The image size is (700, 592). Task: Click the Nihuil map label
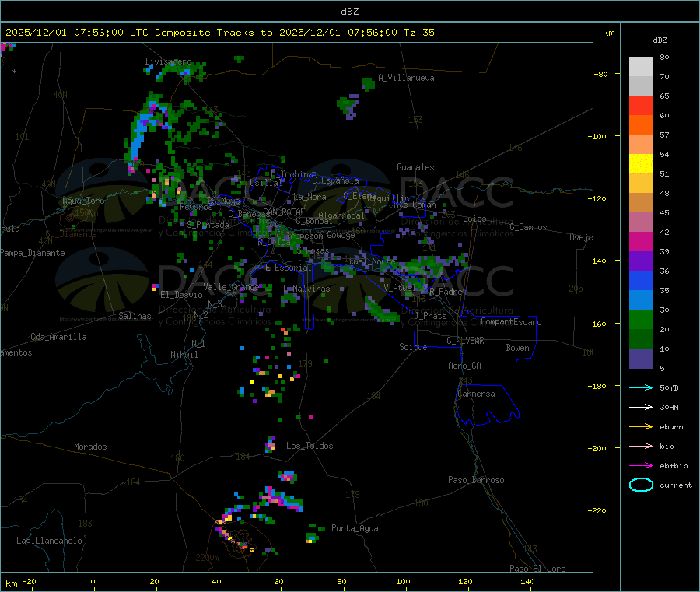(x=184, y=355)
